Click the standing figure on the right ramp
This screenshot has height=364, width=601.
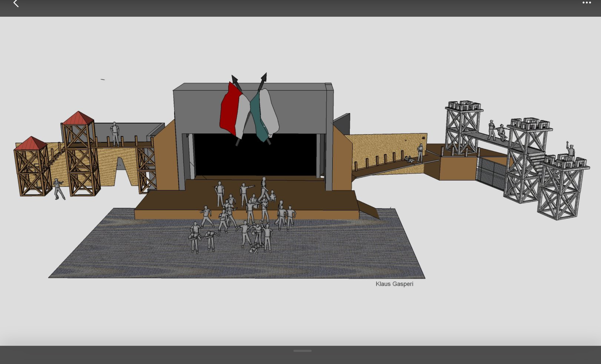[420, 153]
